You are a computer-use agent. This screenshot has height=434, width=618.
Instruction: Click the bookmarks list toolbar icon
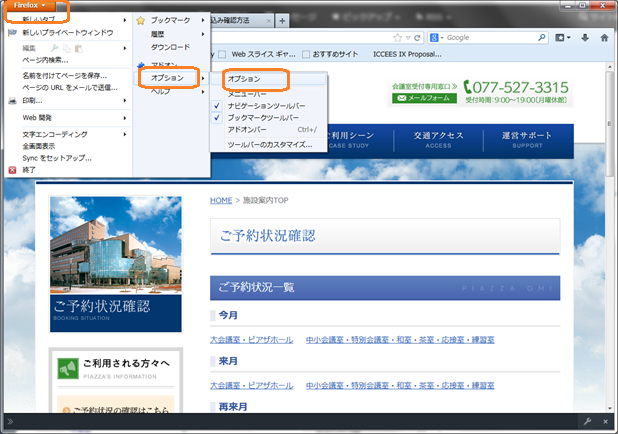(560, 38)
